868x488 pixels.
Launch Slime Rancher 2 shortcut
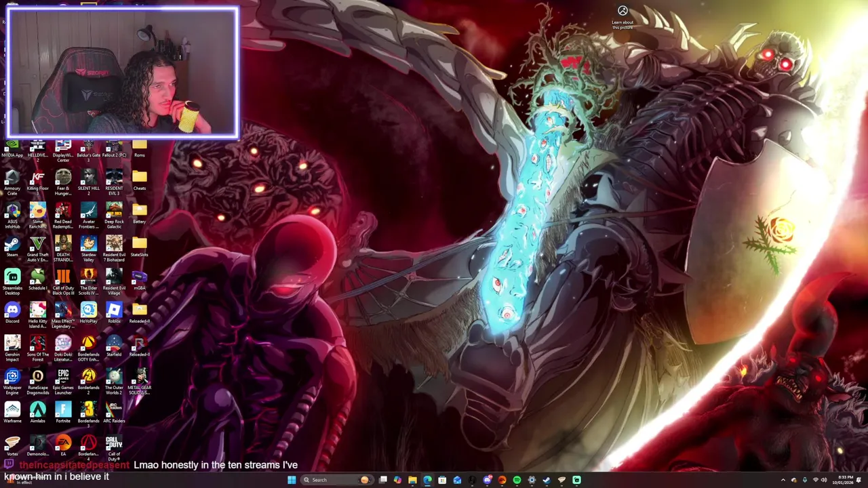click(x=37, y=216)
